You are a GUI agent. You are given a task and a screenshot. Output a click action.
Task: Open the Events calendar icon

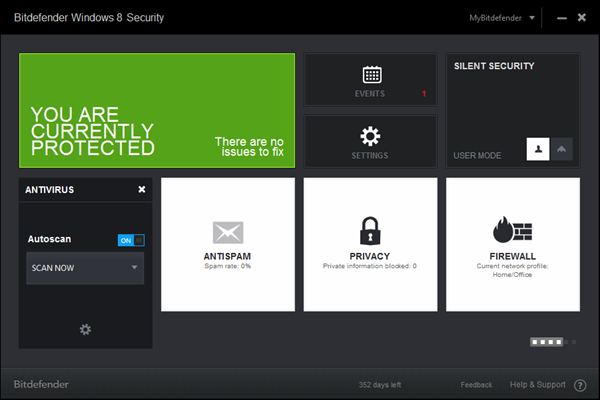pyautogui.click(x=372, y=74)
